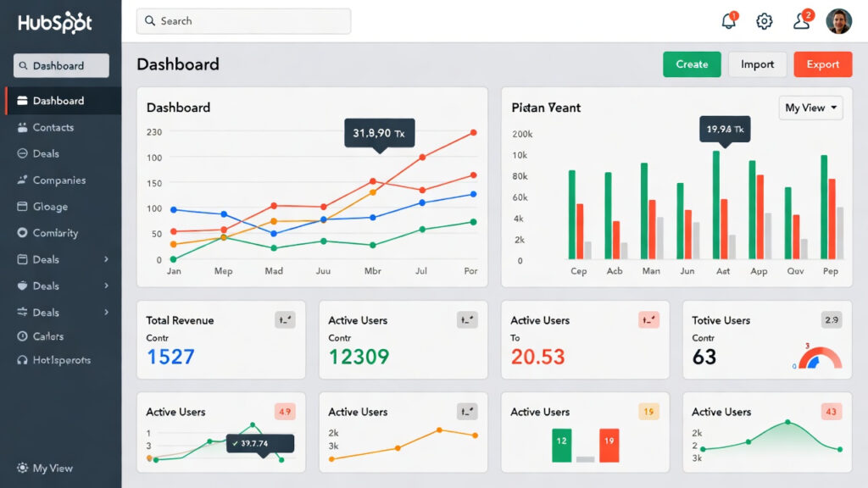Open the My View dropdown
868x488 pixels.
811,108
